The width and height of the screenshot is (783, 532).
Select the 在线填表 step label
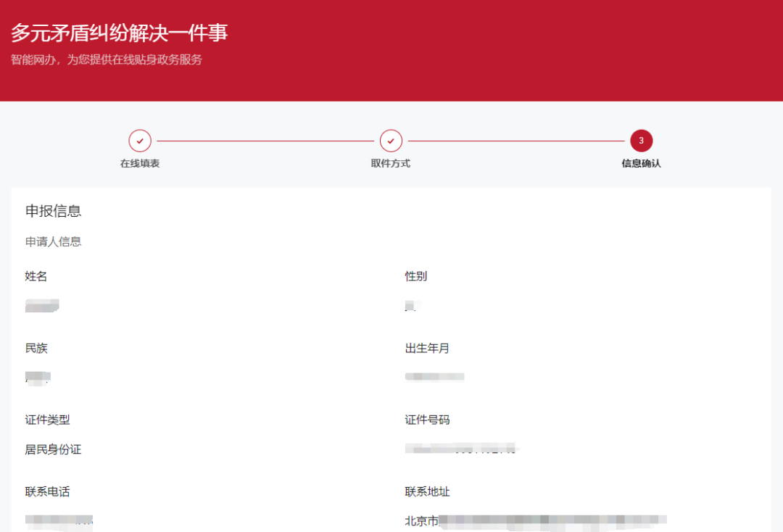pyautogui.click(x=140, y=163)
